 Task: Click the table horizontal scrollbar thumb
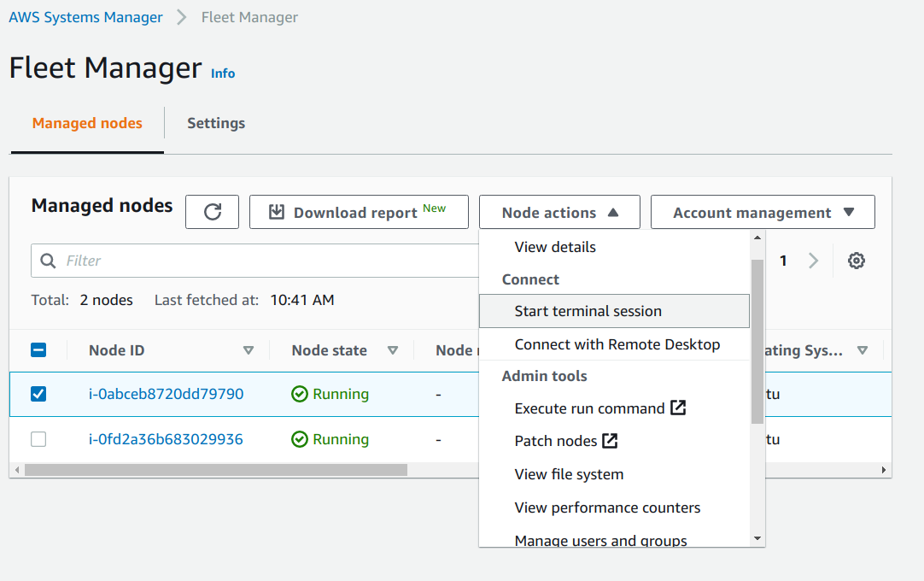pos(216,470)
